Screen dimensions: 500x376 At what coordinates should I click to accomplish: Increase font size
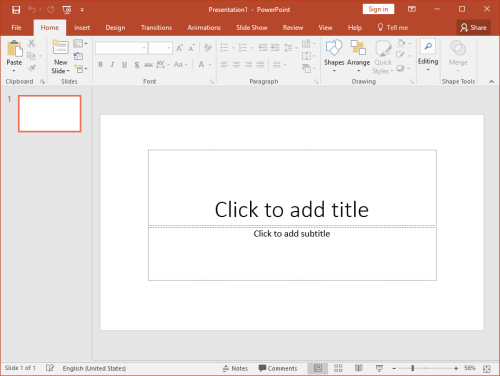pos(179,48)
